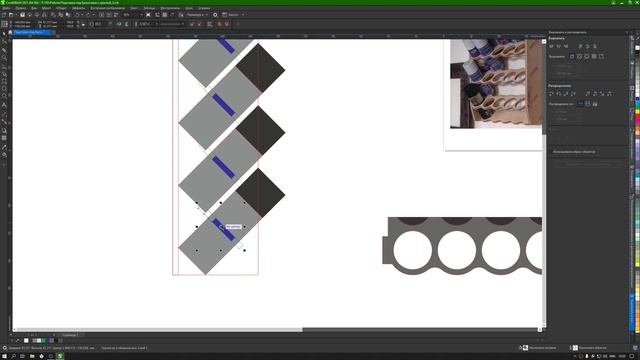The height and width of the screenshot is (360, 640).
Task: Click Align Top in the align docker
Action: (580, 46)
